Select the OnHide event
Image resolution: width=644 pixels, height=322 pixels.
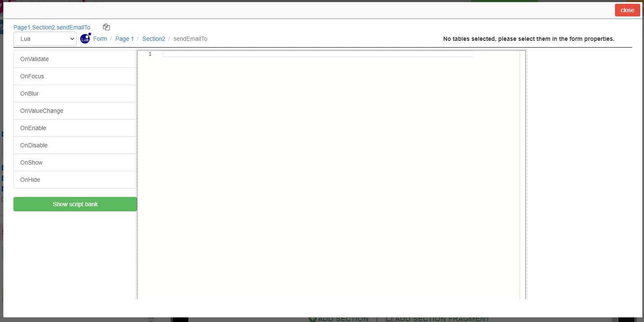(75, 180)
